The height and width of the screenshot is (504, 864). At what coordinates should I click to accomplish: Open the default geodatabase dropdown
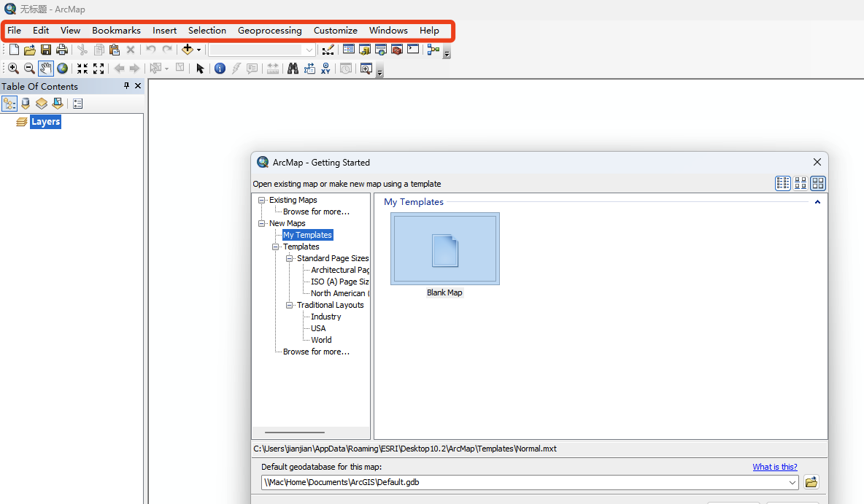[x=792, y=483]
